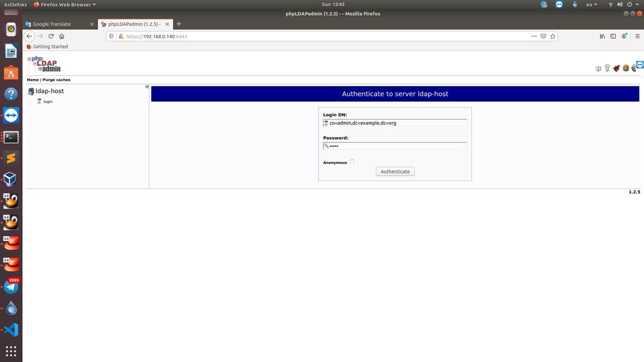Click the phpLDAPadmin logo
The width and height of the screenshot is (644, 362).
click(44, 64)
